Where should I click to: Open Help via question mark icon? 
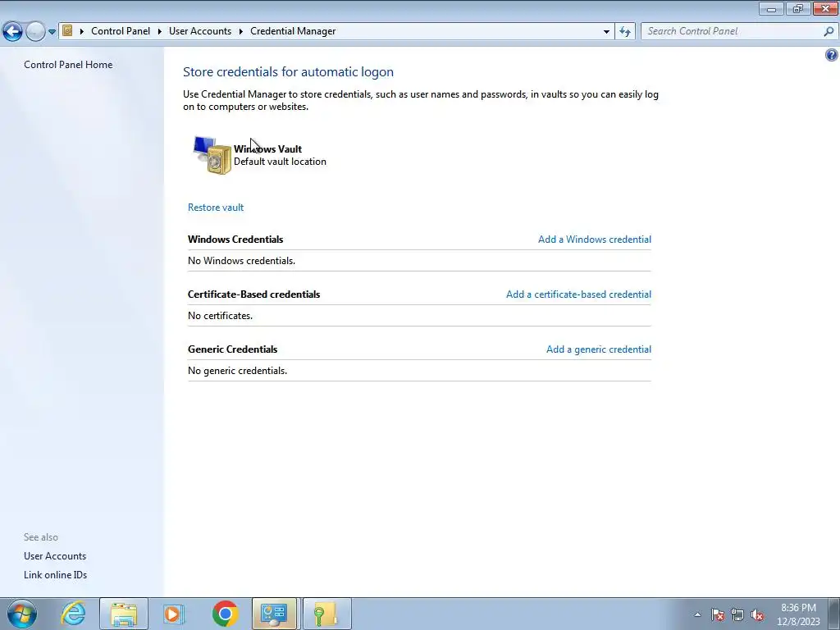click(832, 55)
